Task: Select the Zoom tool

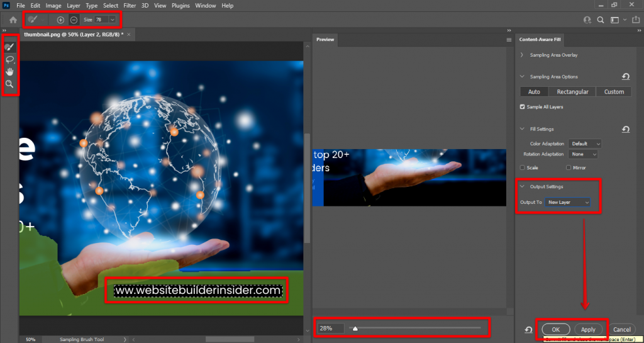Action: tap(10, 84)
